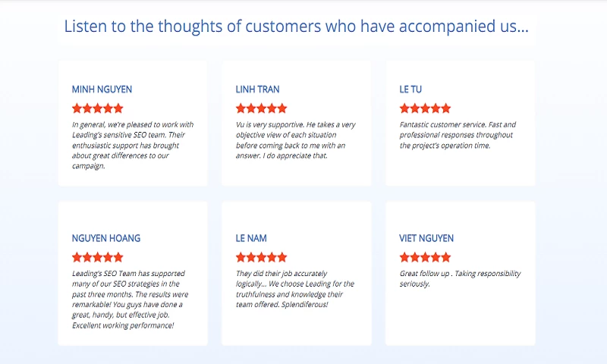Click the section heading about customer thoughts
The height and width of the screenshot is (364, 607).
click(x=296, y=27)
